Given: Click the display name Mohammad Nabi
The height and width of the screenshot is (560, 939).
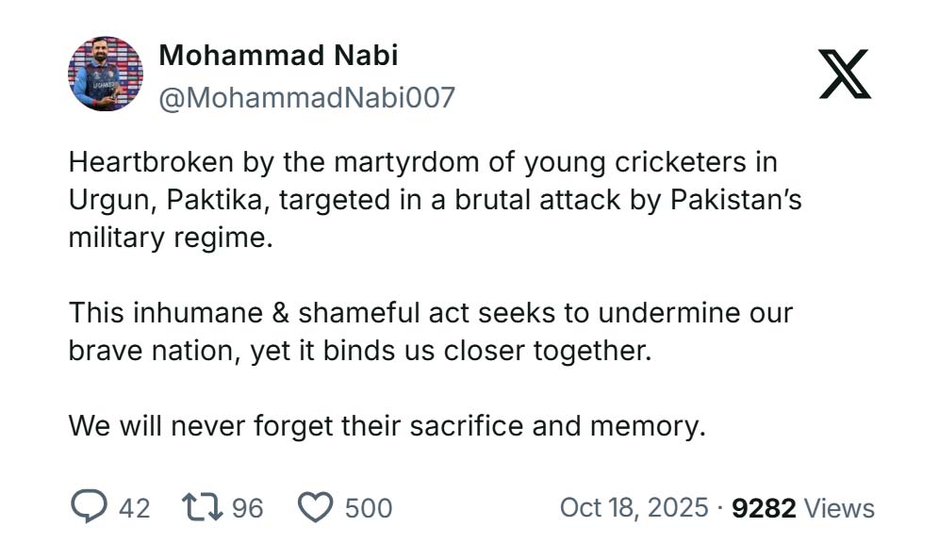Looking at the screenshot, I should pyautogui.click(x=281, y=54).
